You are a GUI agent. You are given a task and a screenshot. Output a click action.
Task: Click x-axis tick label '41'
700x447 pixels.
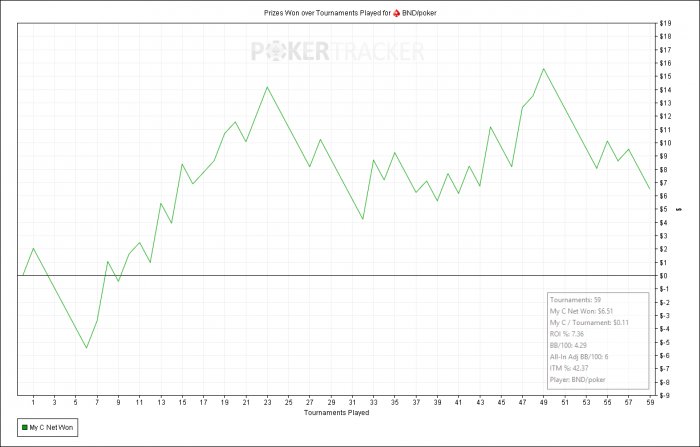pos(458,402)
